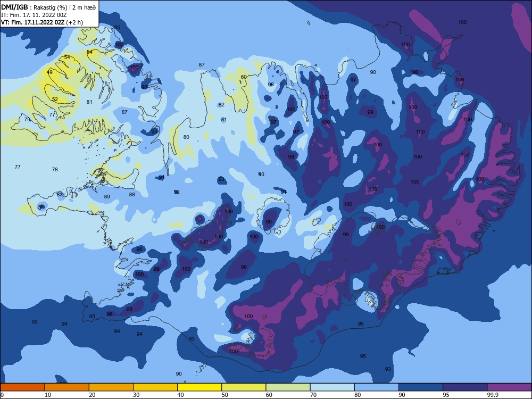Image resolution: width=532 pixels, height=399 pixels.
Task: Click the map value '49' in the Westfjords
Action: click(49, 72)
